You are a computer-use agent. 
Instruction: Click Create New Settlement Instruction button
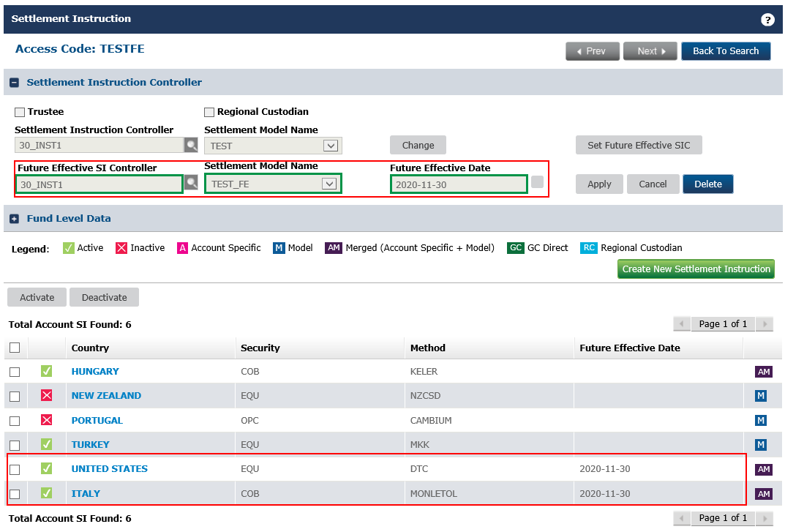[696, 269]
